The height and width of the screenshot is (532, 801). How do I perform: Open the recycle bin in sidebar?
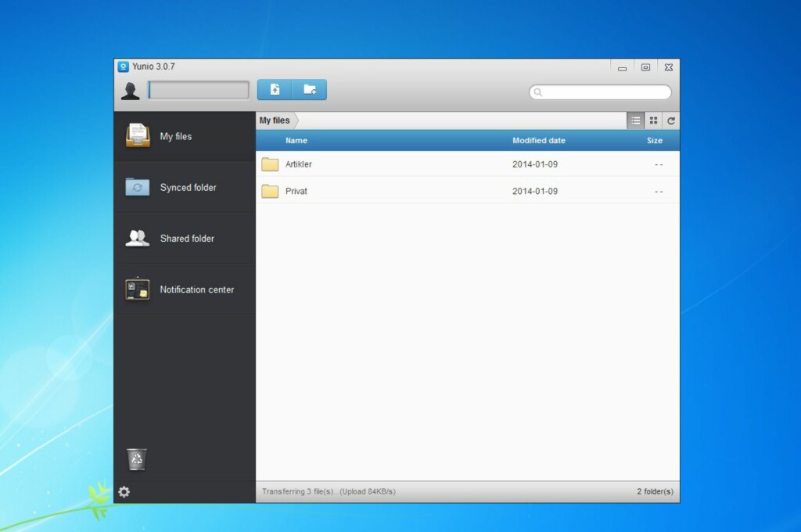click(137, 459)
